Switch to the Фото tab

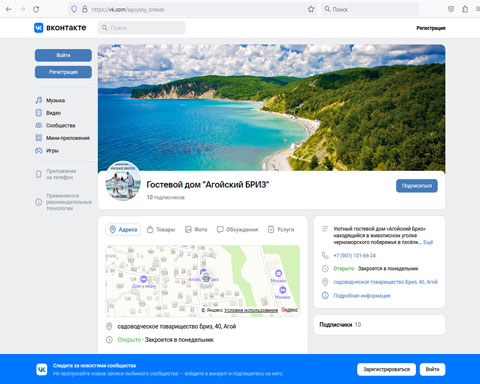196,229
